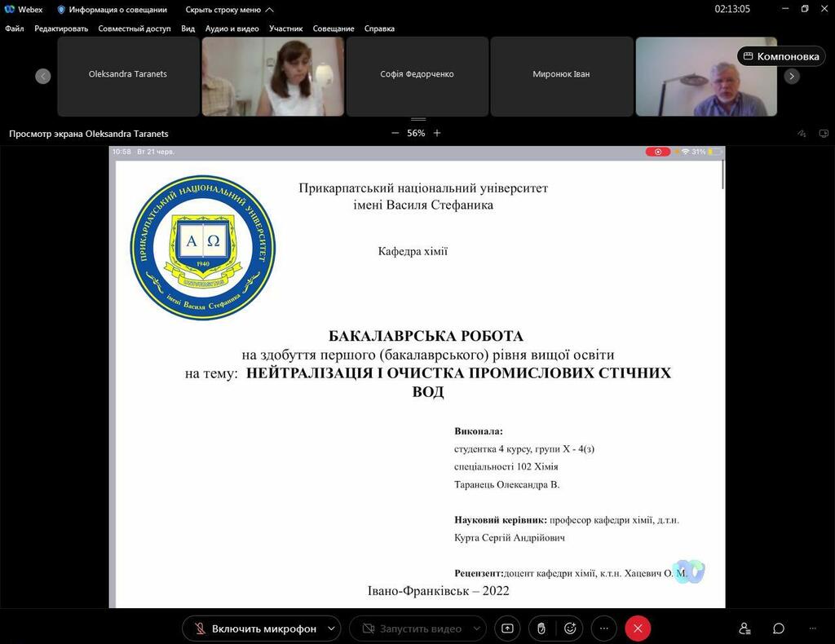The height and width of the screenshot is (644, 835).
Task: Select the woman in white video tile
Action: click(x=272, y=76)
